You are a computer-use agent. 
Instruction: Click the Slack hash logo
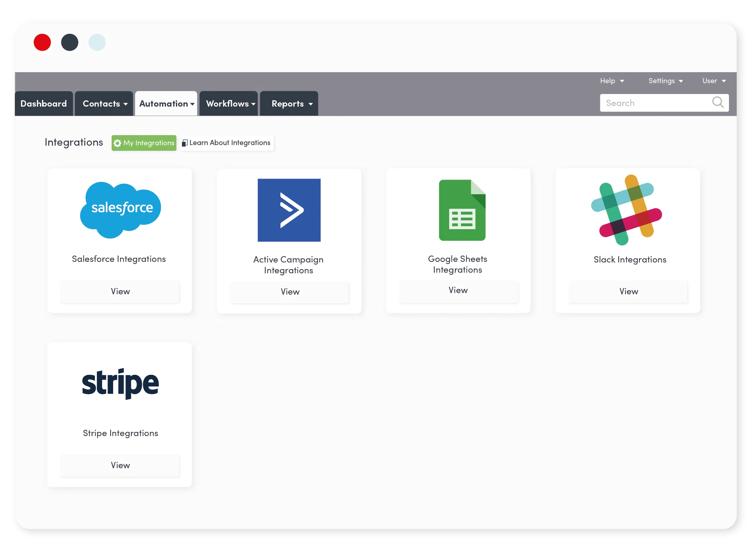tap(628, 210)
